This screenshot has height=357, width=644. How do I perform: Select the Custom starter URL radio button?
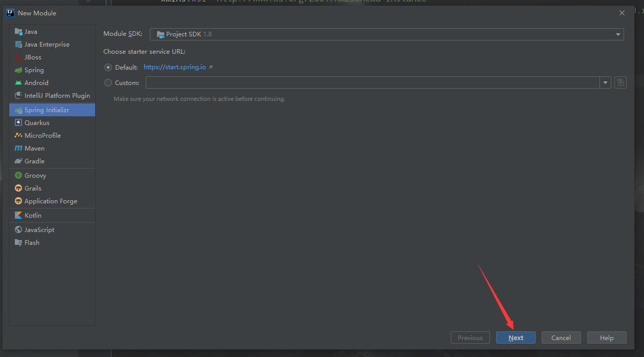pos(108,82)
